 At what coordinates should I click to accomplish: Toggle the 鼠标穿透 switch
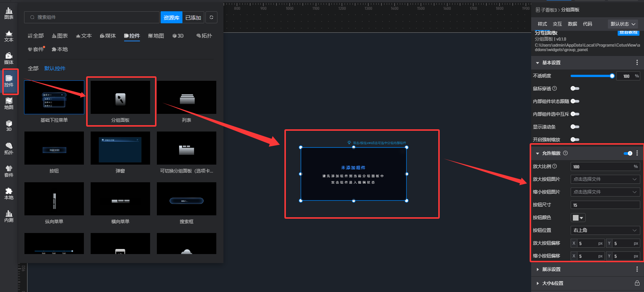coord(575,89)
